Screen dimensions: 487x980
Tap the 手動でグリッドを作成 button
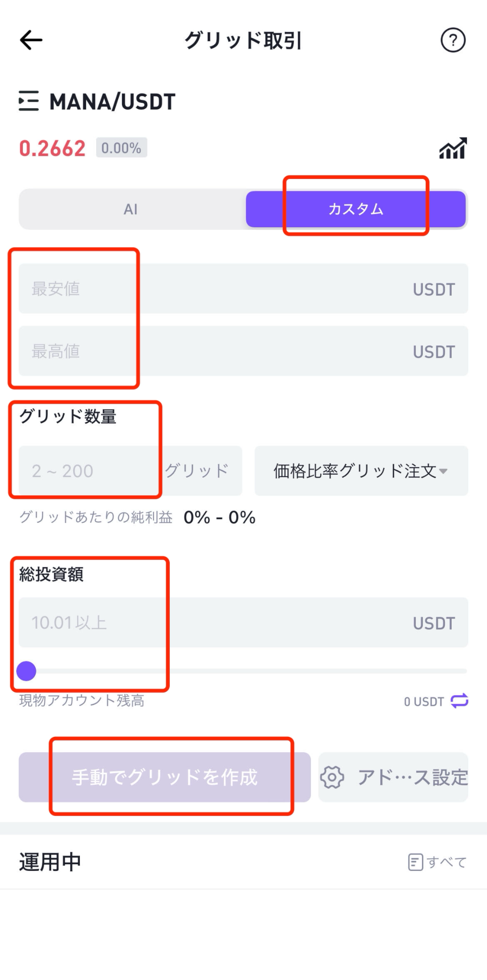pos(165,777)
